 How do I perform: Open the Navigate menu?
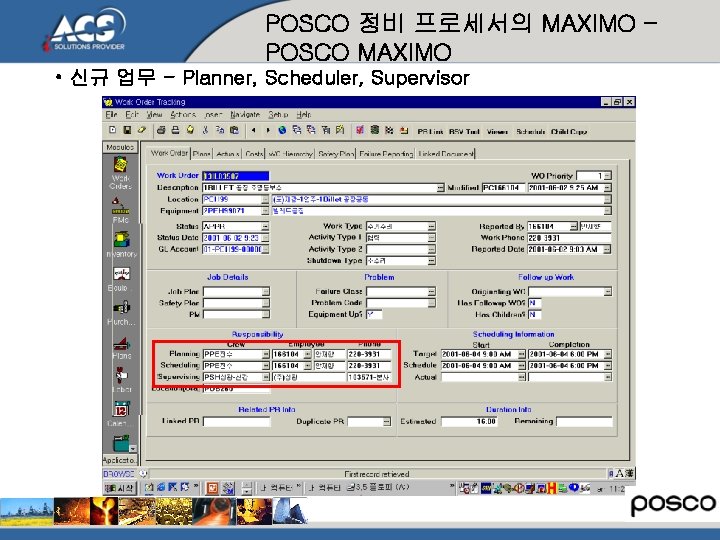click(x=245, y=114)
